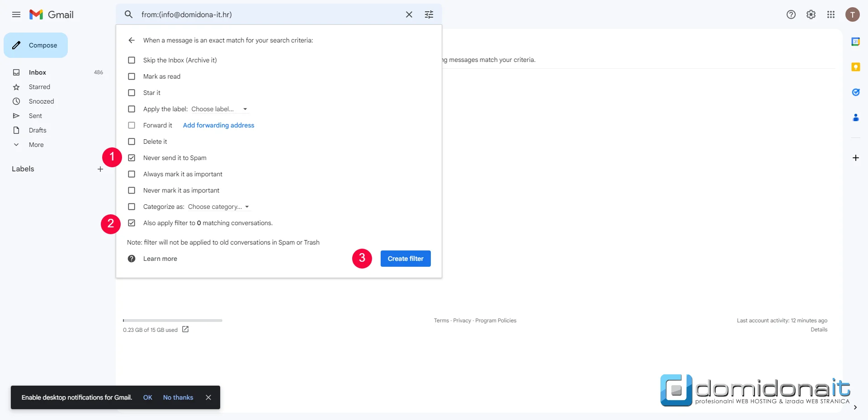The width and height of the screenshot is (868, 420).
Task: Click '0.23 GB of 15 GB used' text
Action: click(150, 330)
